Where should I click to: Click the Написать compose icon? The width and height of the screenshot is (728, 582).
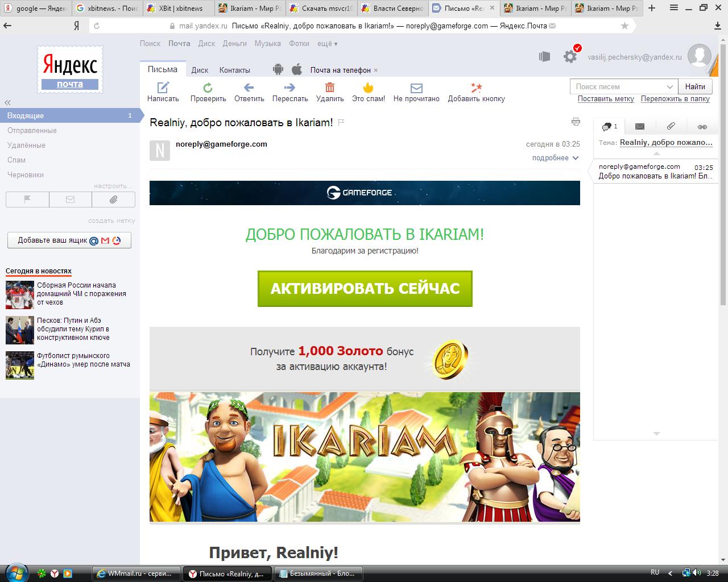[x=163, y=88]
